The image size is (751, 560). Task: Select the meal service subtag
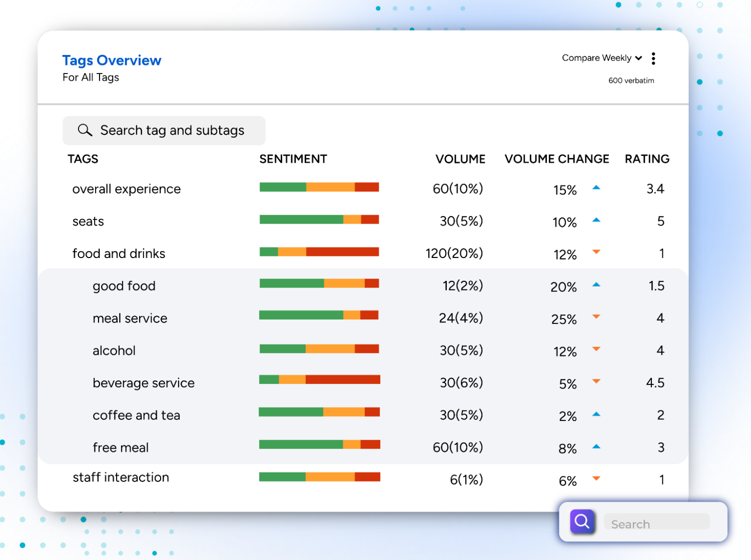pos(130,318)
